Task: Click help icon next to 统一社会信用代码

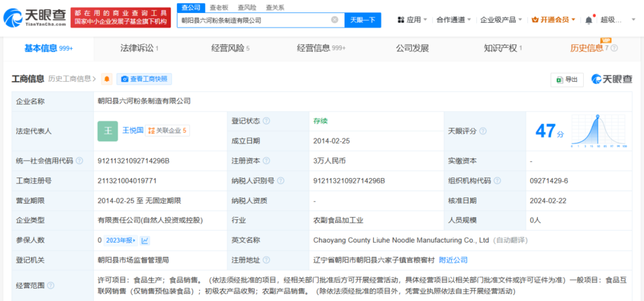Action: tap(80, 161)
